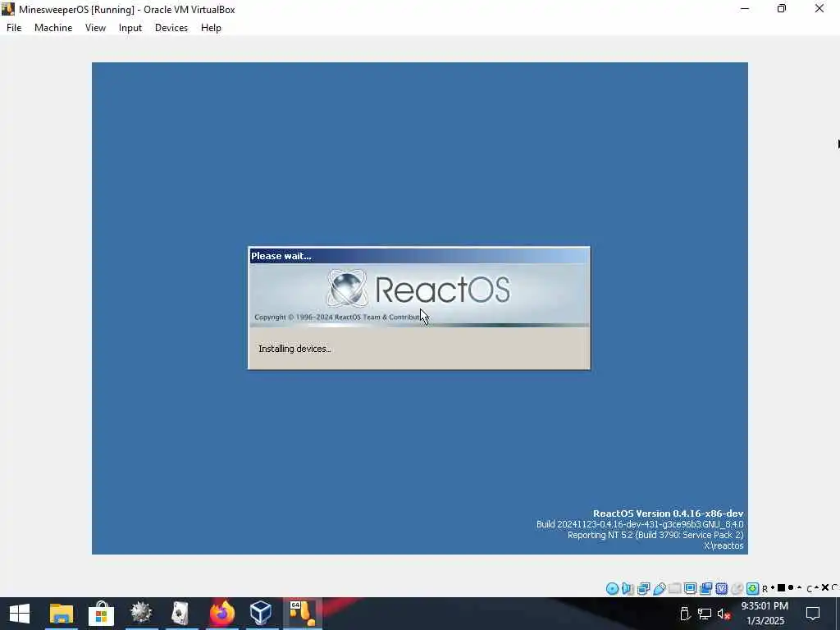The height and width of the screenshot is (630, 840).
Task: Open the Windows Start menu
Action: coord(20,614)
